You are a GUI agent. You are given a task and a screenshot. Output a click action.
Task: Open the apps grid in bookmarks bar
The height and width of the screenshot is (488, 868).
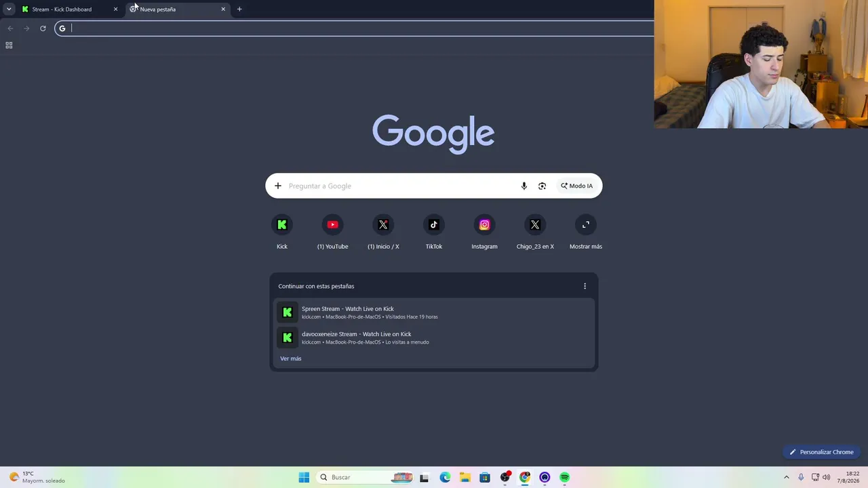point(9,45)
